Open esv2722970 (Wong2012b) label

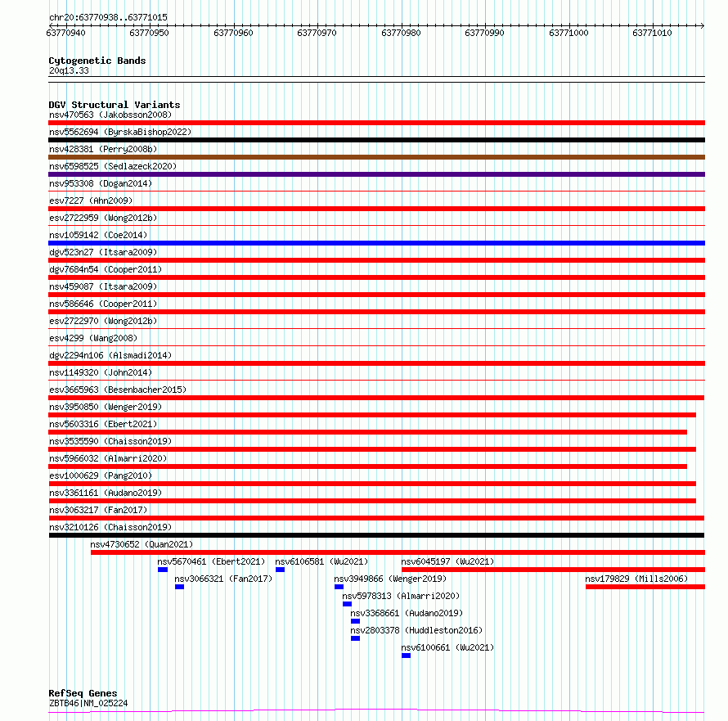pos(103,321)
